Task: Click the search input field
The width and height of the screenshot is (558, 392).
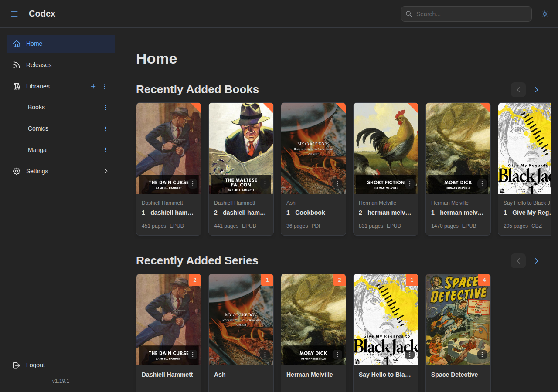Action: [x=466, y=14]
